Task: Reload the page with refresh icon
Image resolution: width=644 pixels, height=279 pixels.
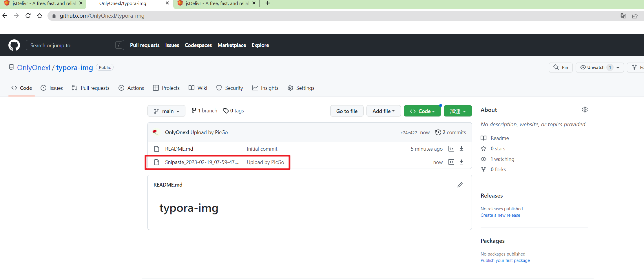Action: [x=28, y=16]
